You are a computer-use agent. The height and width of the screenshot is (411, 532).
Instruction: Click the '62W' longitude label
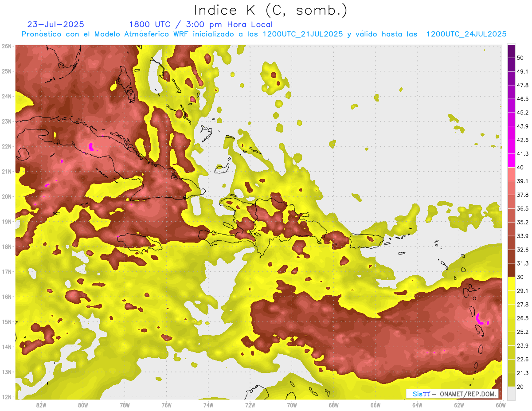[459, 405]
